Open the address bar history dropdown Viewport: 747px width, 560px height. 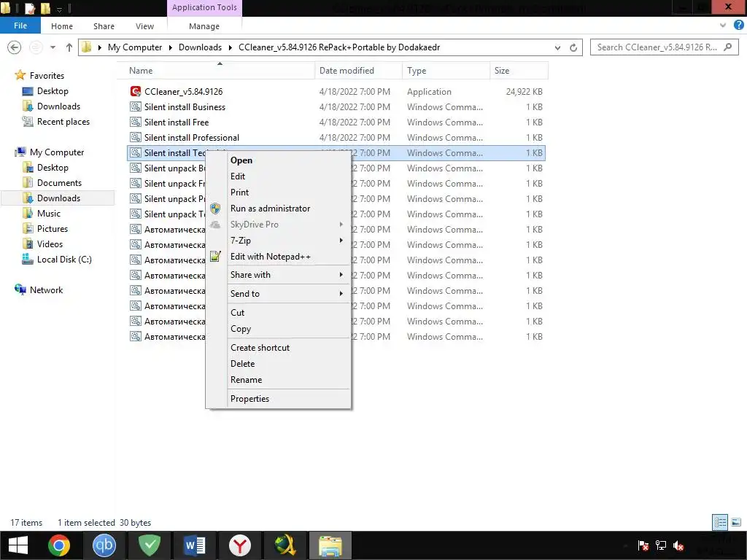coord(557,47)
